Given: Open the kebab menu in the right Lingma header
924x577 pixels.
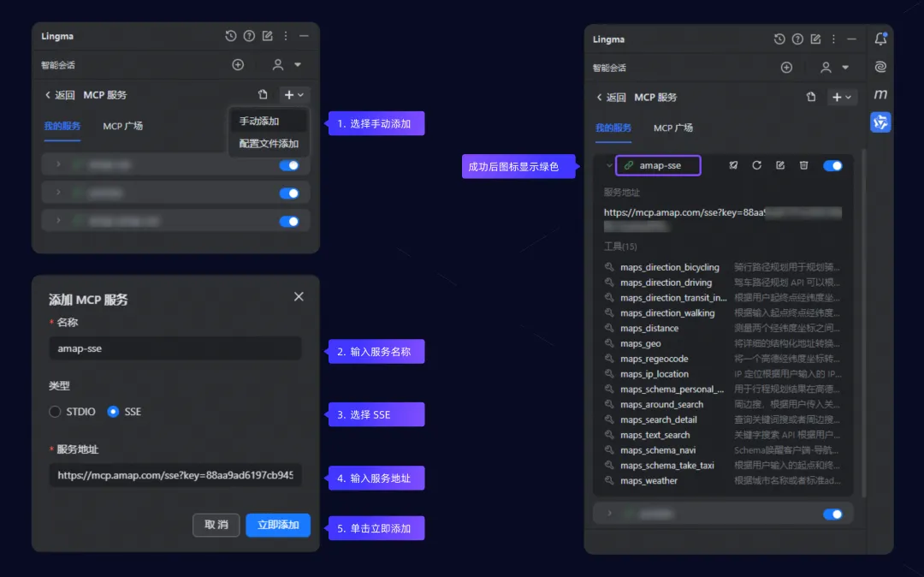Looking at the screenshot, I should pos(833,39).
